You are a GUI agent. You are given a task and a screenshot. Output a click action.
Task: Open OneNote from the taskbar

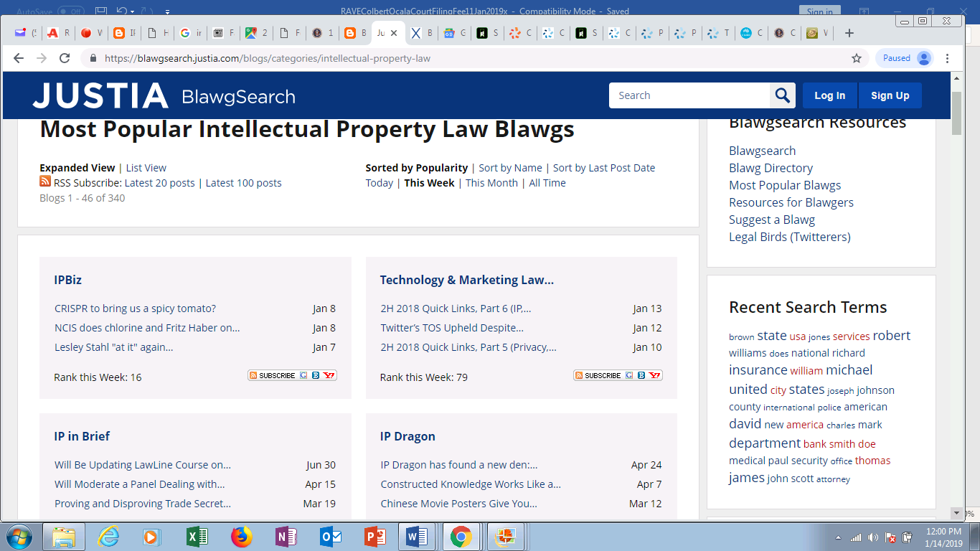click(x=286, y=537)
